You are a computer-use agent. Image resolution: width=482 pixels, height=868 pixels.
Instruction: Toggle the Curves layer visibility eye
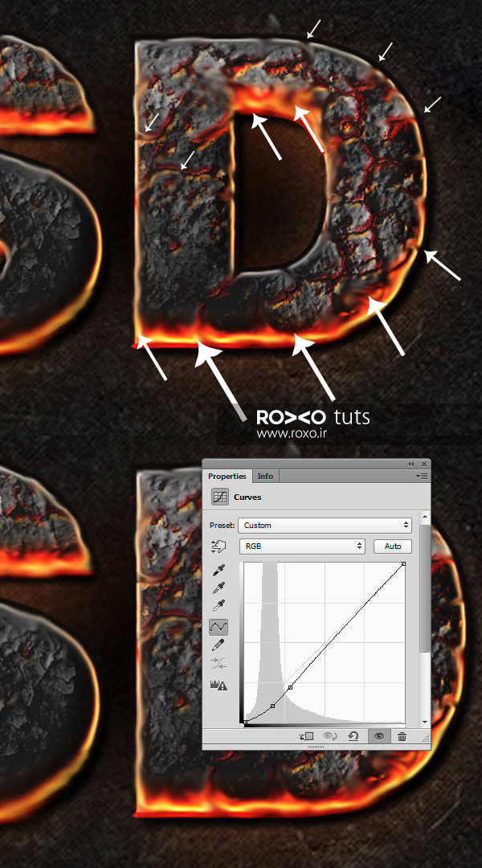[x=379, y=736]
